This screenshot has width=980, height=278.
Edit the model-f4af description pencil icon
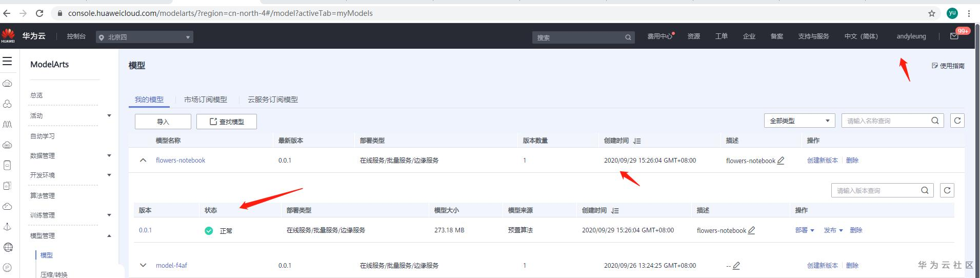736,266
